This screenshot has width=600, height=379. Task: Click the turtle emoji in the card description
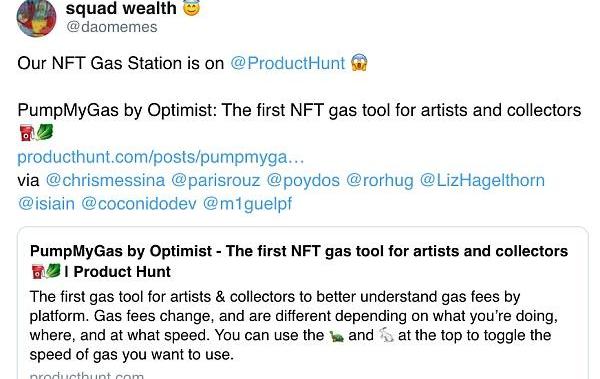tap(336, 336)
